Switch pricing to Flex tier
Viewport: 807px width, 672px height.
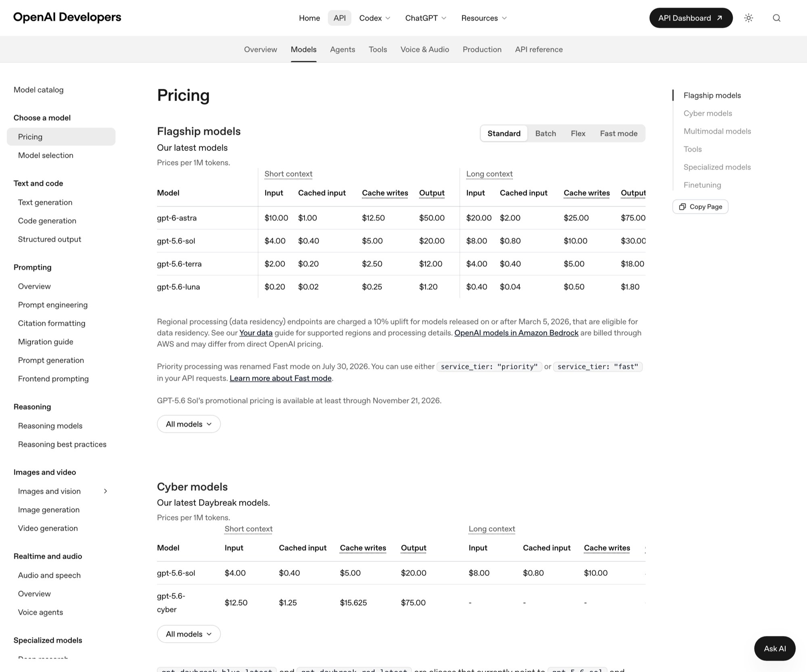[x=578, y=134]
